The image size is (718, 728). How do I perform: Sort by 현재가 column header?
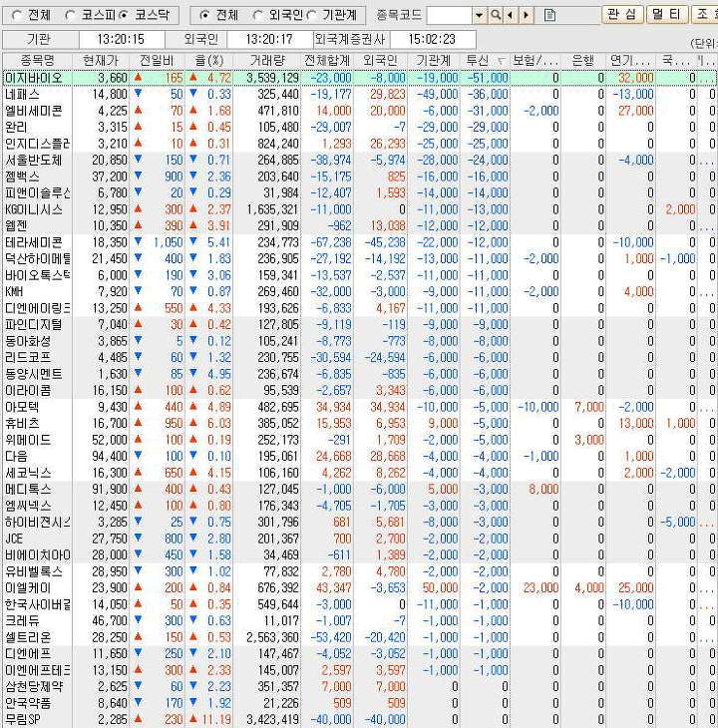101,61
